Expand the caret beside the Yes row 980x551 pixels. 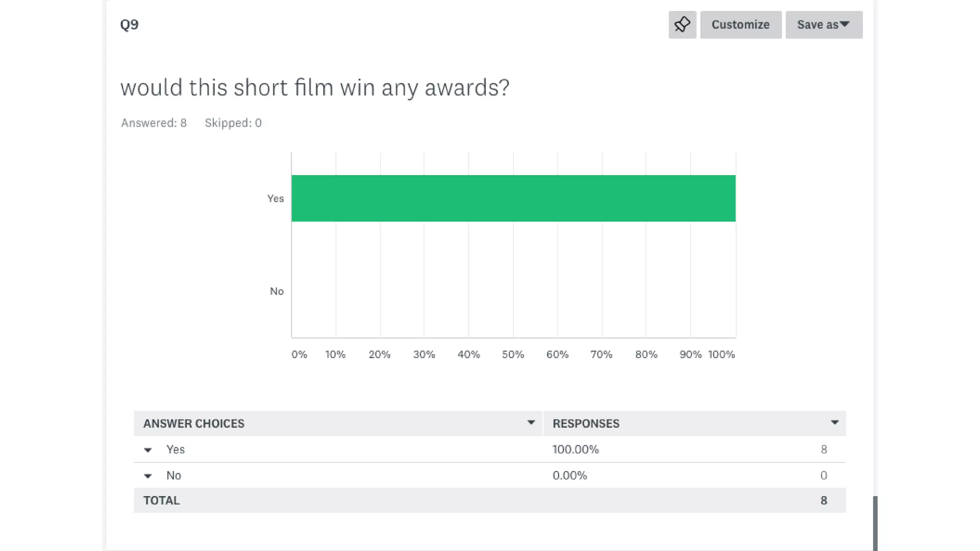[148, 450]
